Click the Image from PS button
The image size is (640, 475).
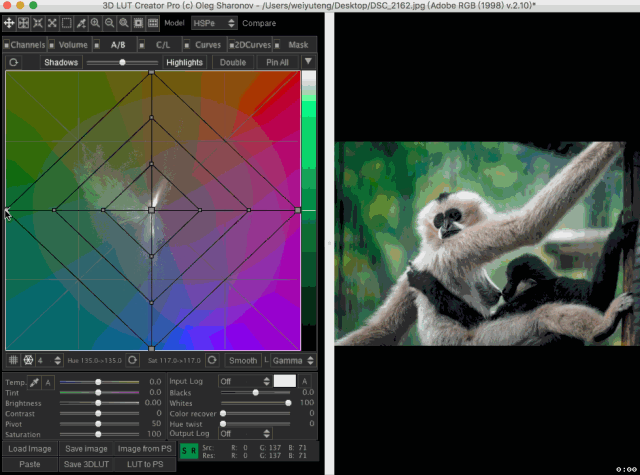click(x=145, y=449)
